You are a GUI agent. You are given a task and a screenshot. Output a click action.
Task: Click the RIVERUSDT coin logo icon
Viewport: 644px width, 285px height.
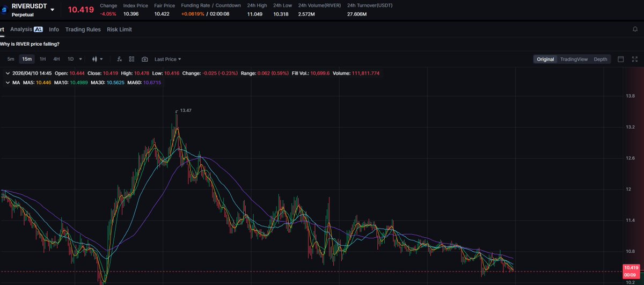(4, 10)
